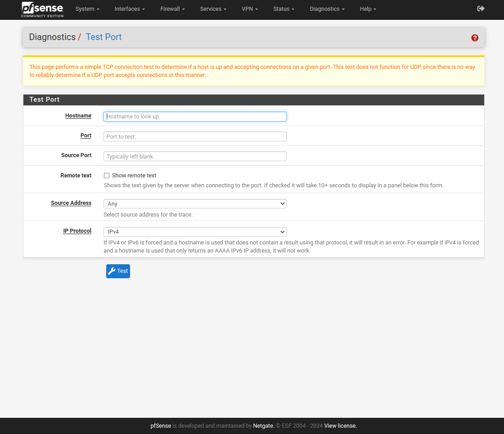This screenshot has height=434, width=504.
Task: Click into the Port input field
Action: click(x=195, y=136)
